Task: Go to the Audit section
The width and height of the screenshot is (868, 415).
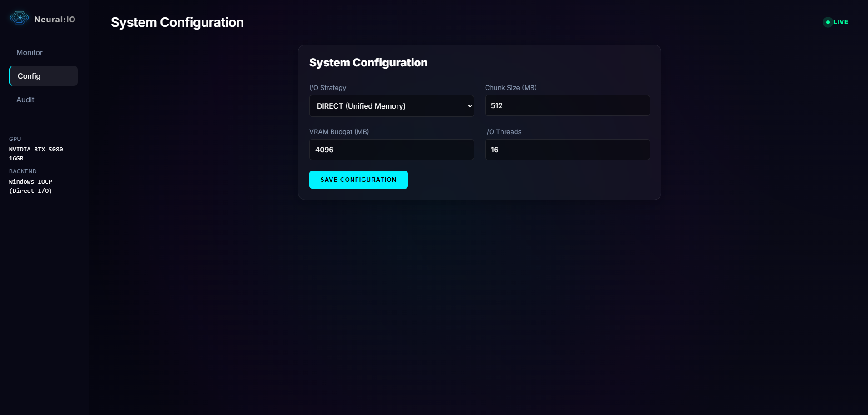Action: tap(43, 100)
